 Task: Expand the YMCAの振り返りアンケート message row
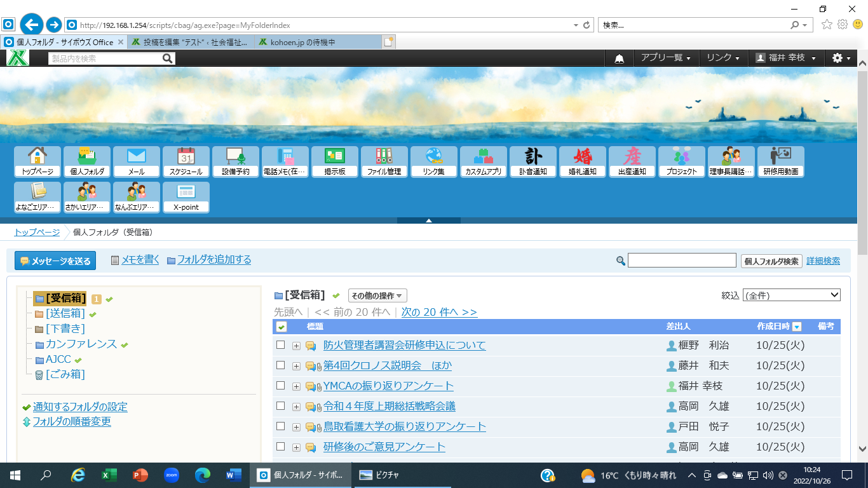pos(296,386)
